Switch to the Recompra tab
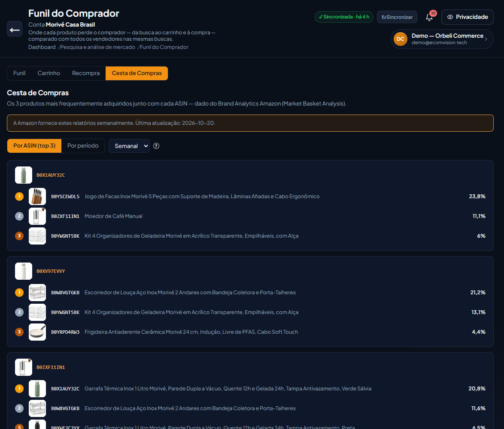The height and width of the screenshot is (429, 504). coord(86,73)
